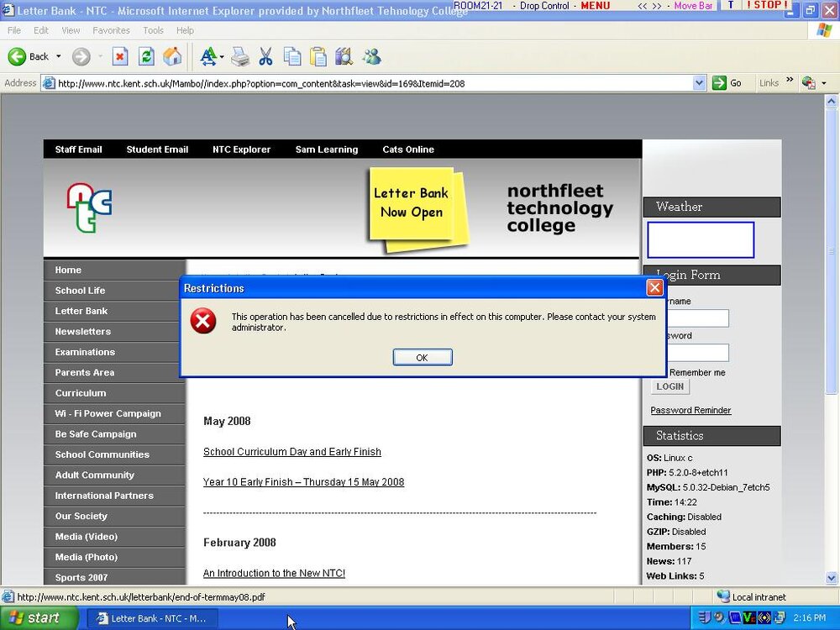Select Curriculum in the sidebar menu
840x630 pixels.
tap(114, 392)
